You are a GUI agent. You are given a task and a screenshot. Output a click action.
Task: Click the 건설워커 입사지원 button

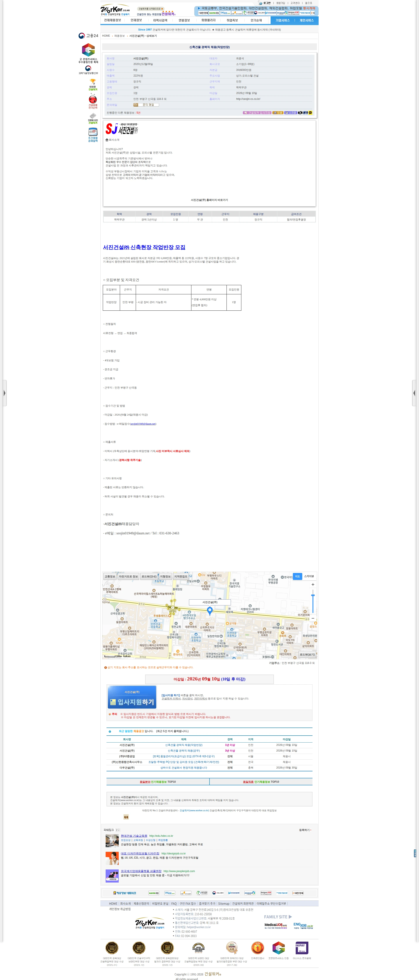click(x=257, y=113)
